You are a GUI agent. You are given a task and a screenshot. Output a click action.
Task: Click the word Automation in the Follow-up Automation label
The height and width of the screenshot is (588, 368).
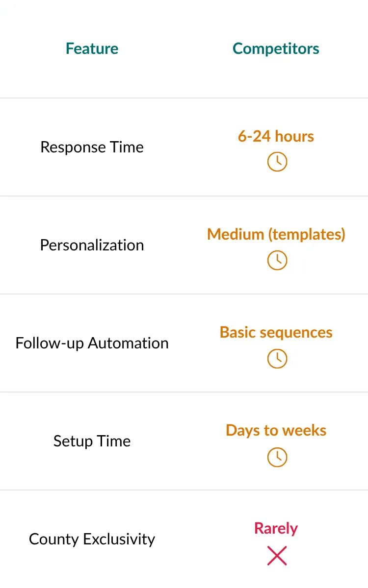[x=128, y=343]
